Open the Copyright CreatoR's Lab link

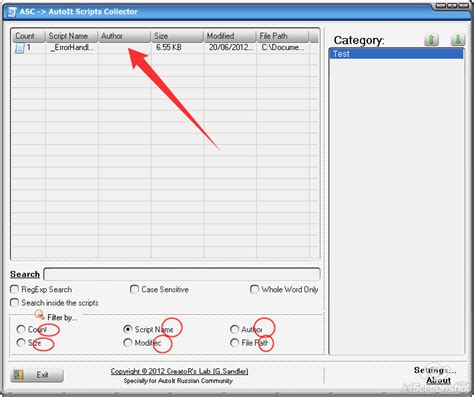[179, 371]
